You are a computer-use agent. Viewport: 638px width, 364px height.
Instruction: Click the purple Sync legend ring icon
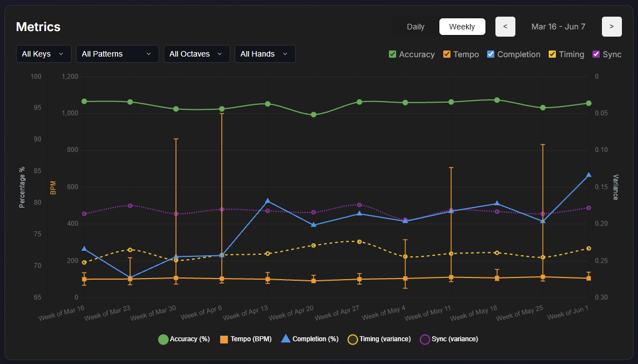coord(425,339)
